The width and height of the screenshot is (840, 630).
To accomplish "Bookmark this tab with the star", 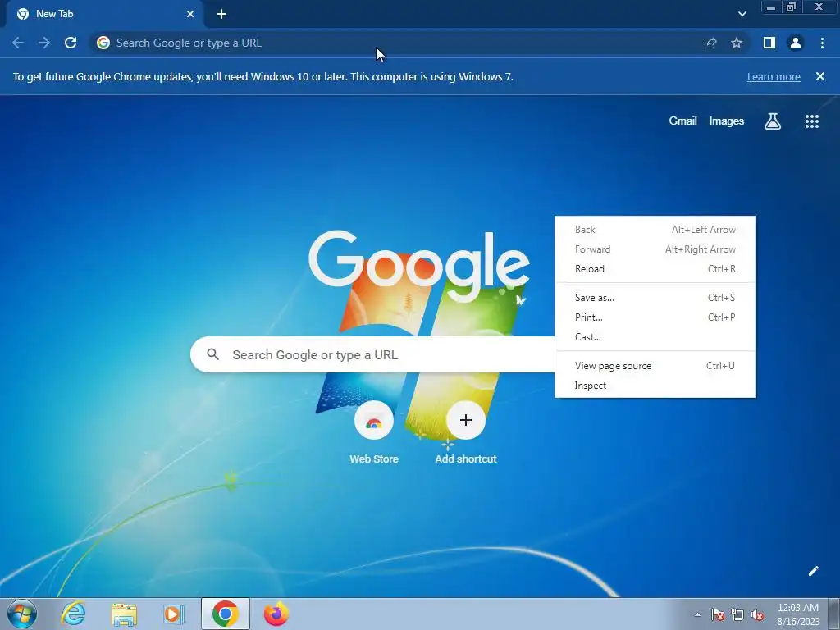I will [737, 43].
